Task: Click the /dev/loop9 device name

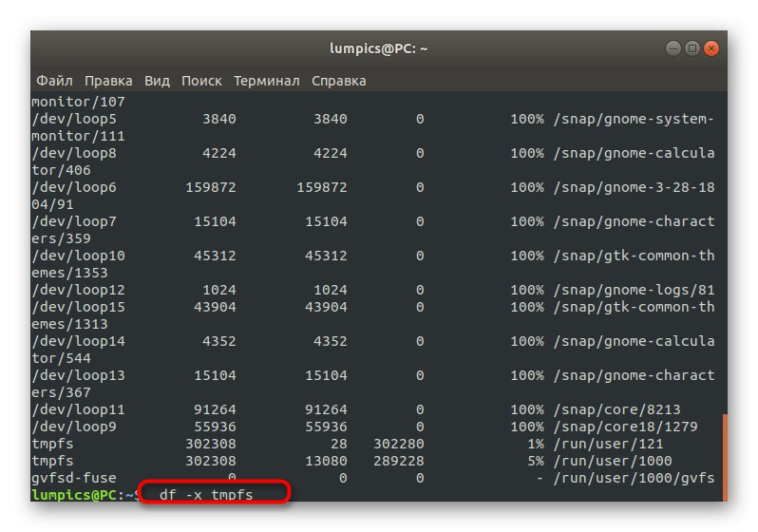Action: point(74,427)
